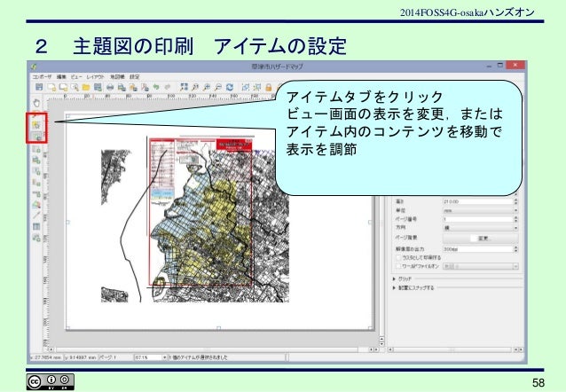
Task: Click the green Undo arrow icon
Action: point(156,87)
